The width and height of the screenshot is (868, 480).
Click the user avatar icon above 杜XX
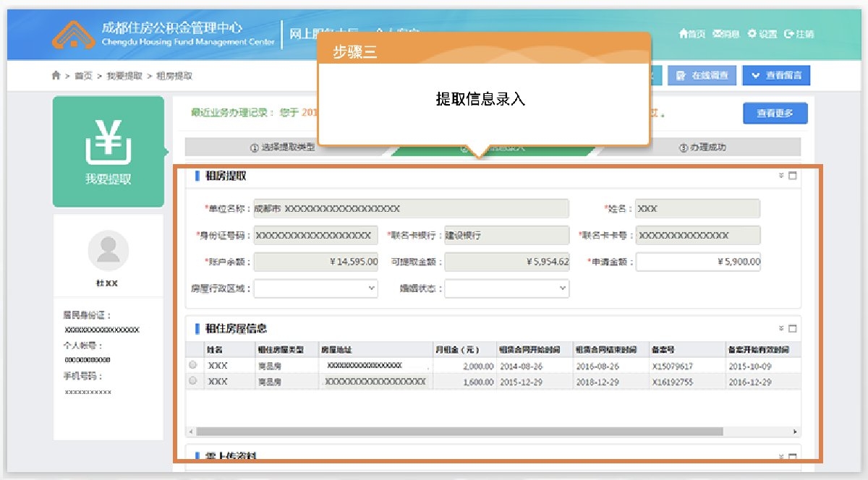(x=109, y=249)
